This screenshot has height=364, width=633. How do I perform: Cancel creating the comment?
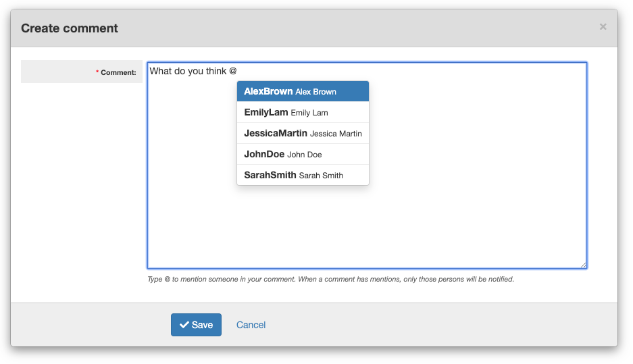(x=251, y=325)
